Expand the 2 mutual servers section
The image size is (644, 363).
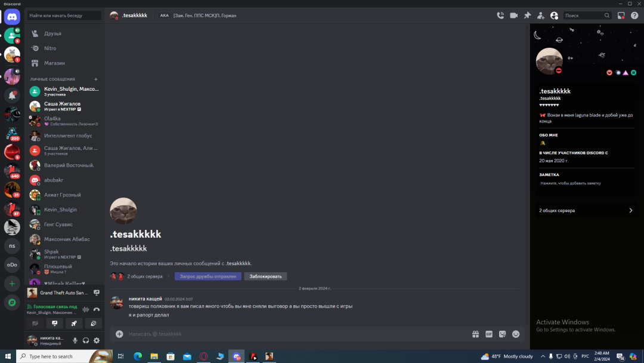click(x=586, y=210)
